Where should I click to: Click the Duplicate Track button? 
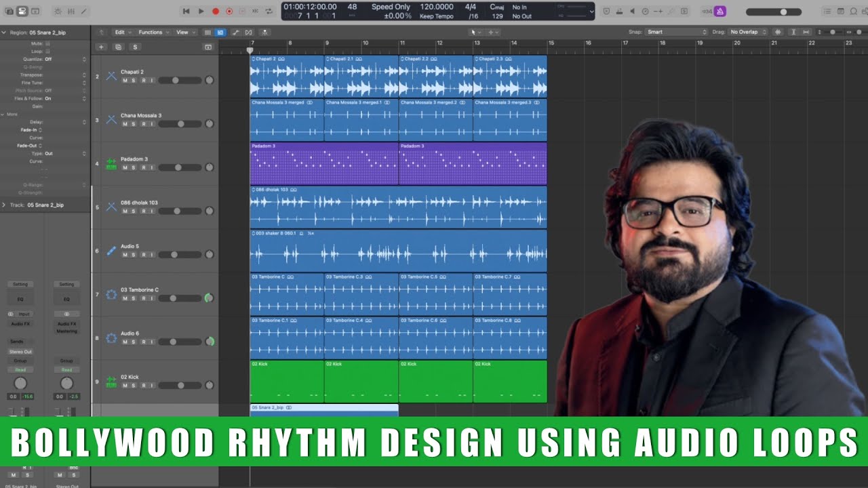coord(118,47)
